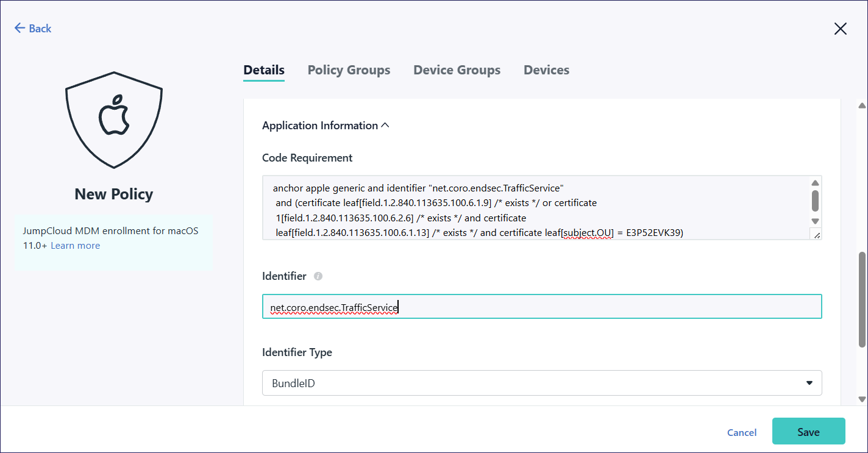
Task: Click the Code Requirement scroll down arrow
Action: tap(815, 221)
